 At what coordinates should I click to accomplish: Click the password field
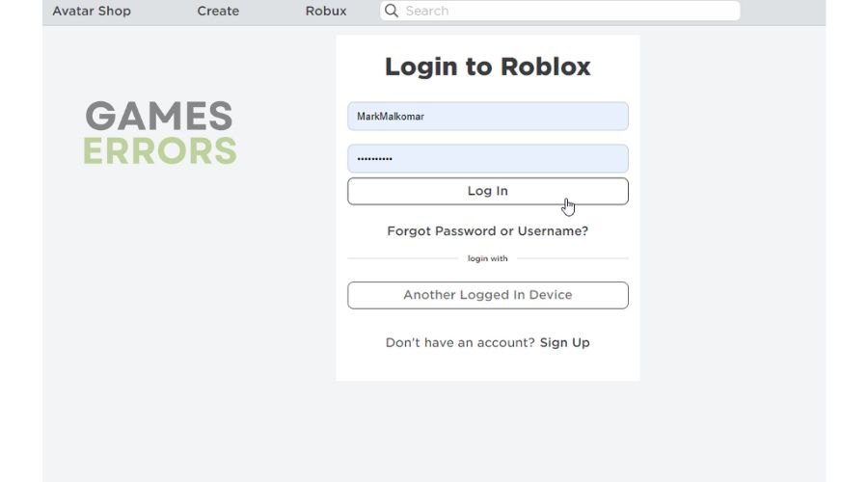pos(488,159)
